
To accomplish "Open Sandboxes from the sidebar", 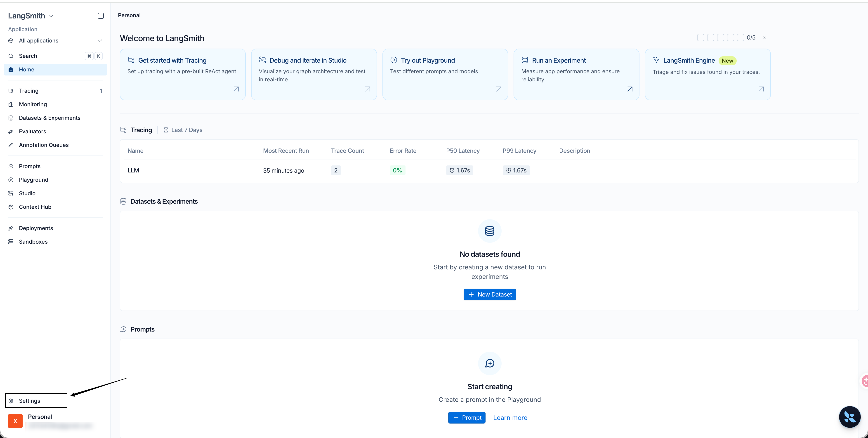I will click(55, 242).
